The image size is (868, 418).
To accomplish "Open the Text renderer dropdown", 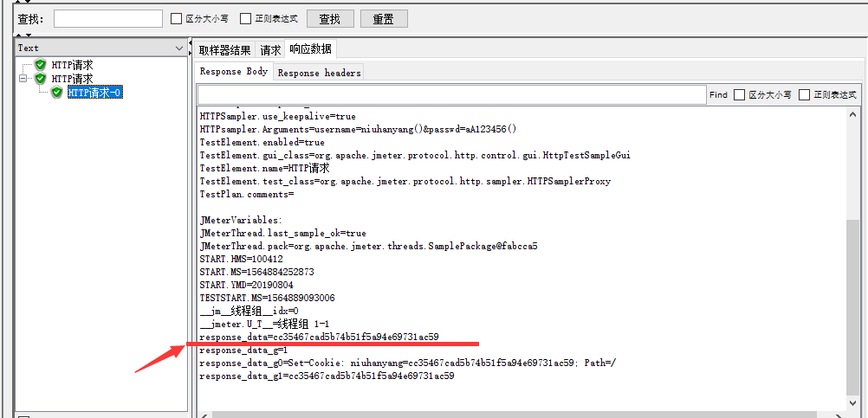I will [x=179, y=48].
